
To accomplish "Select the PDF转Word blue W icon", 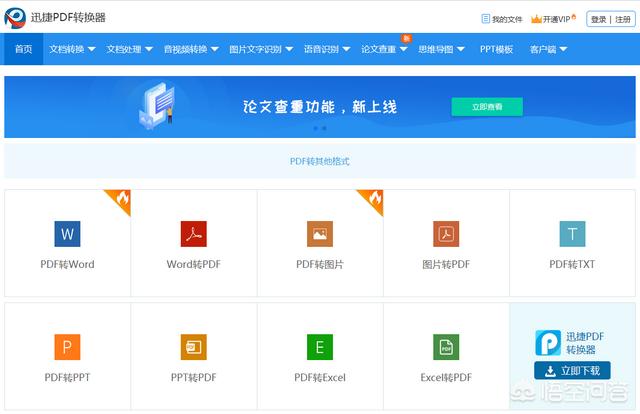I will pos(67,234).
